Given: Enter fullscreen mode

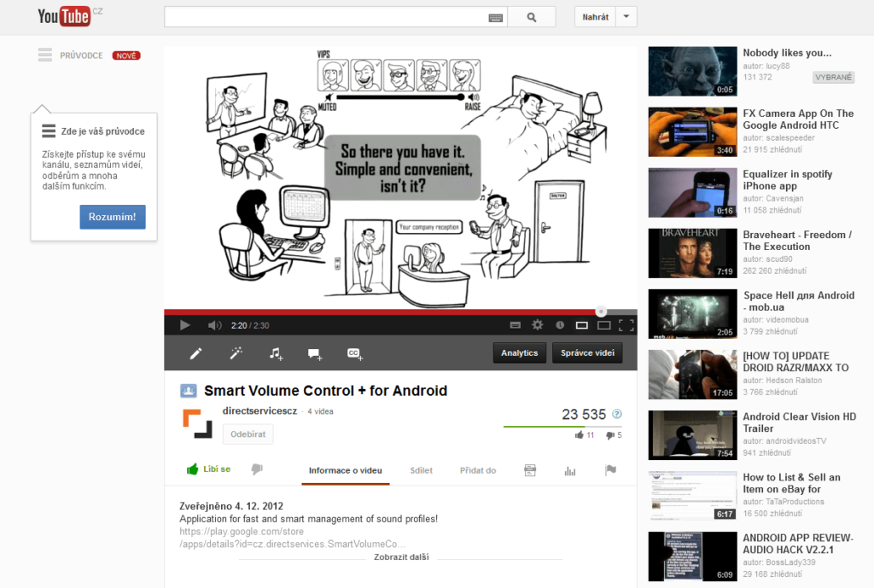Looking at the screenshot, I should click(626, 325).
